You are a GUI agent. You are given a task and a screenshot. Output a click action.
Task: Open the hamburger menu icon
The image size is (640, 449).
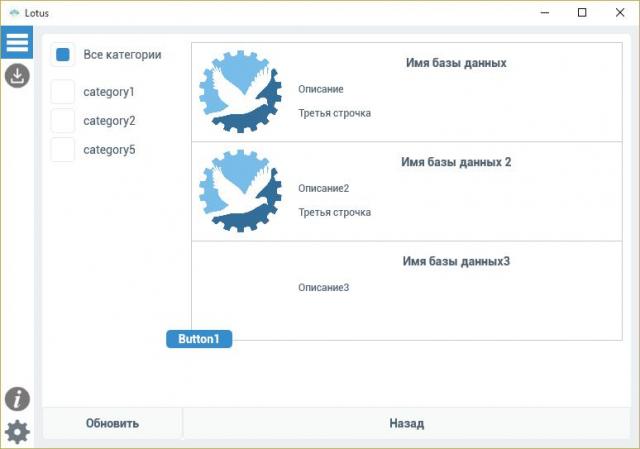(x=17, y=42)
